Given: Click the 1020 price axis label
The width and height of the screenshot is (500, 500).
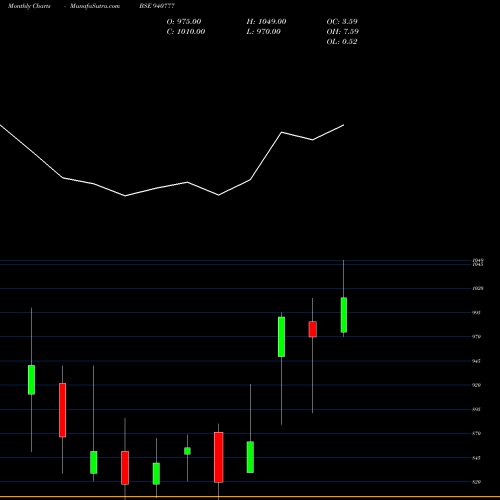Looking at the screenshot, I should point(478,288).
